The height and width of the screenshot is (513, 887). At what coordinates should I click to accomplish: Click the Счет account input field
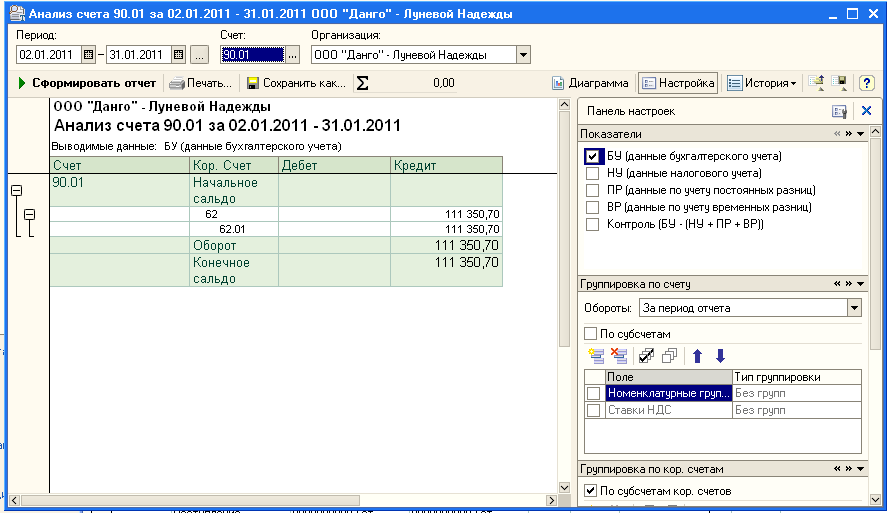252,55
